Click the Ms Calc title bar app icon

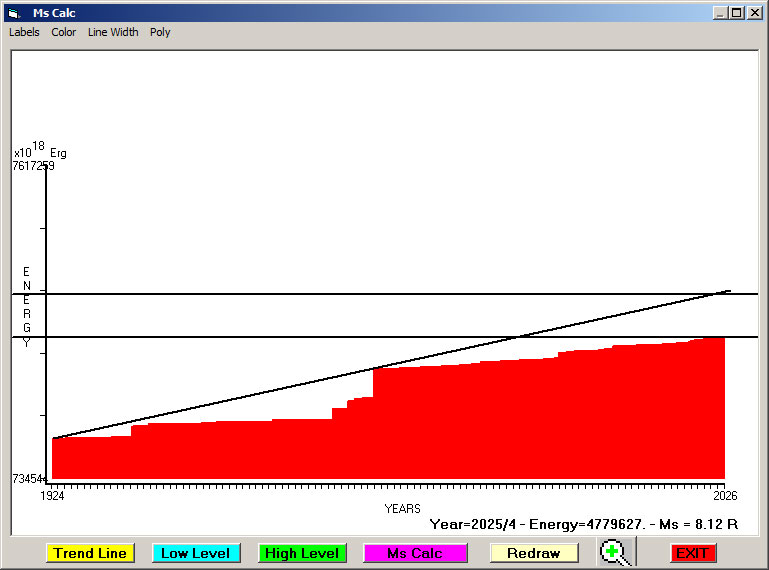14,13
